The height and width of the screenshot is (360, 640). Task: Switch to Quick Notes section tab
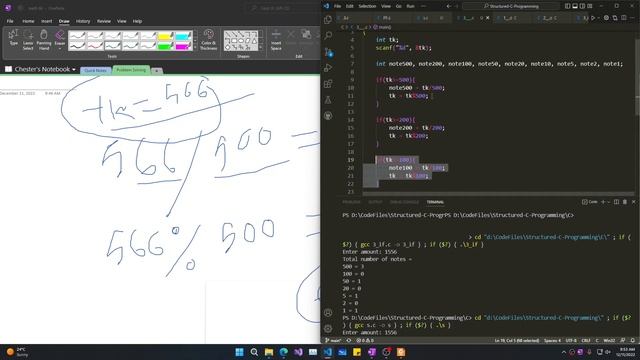96,70
